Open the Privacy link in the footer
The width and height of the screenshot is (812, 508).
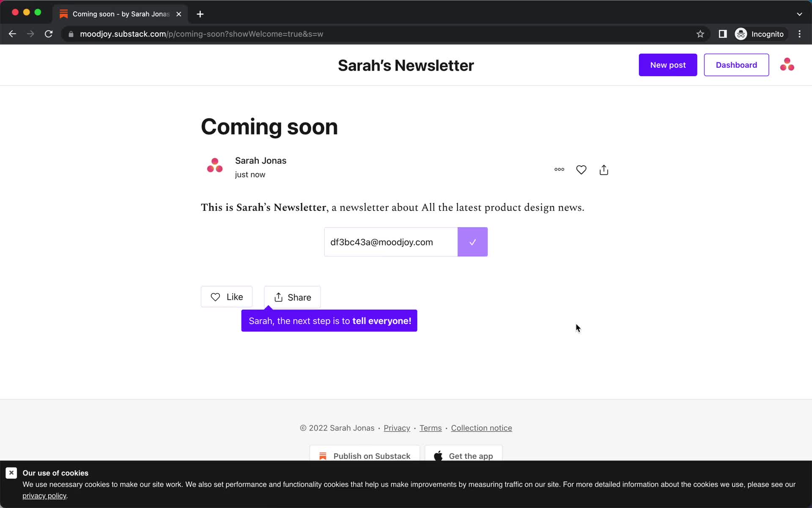click(397, 428)
